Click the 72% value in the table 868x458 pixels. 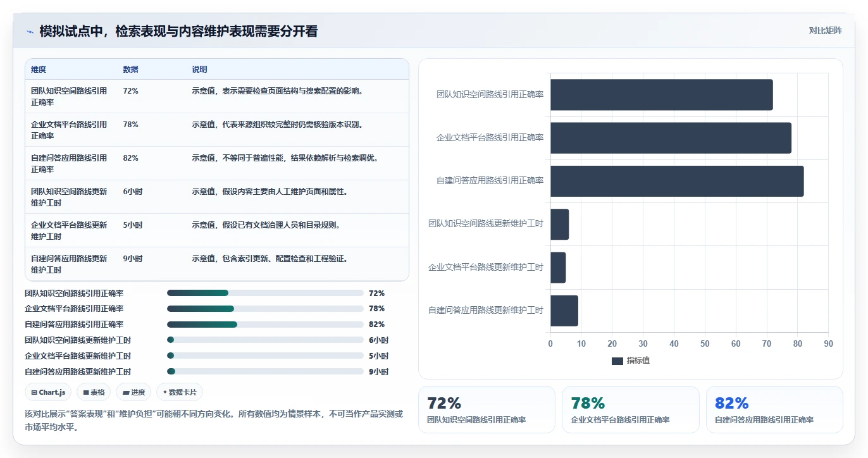click(130, 91)
